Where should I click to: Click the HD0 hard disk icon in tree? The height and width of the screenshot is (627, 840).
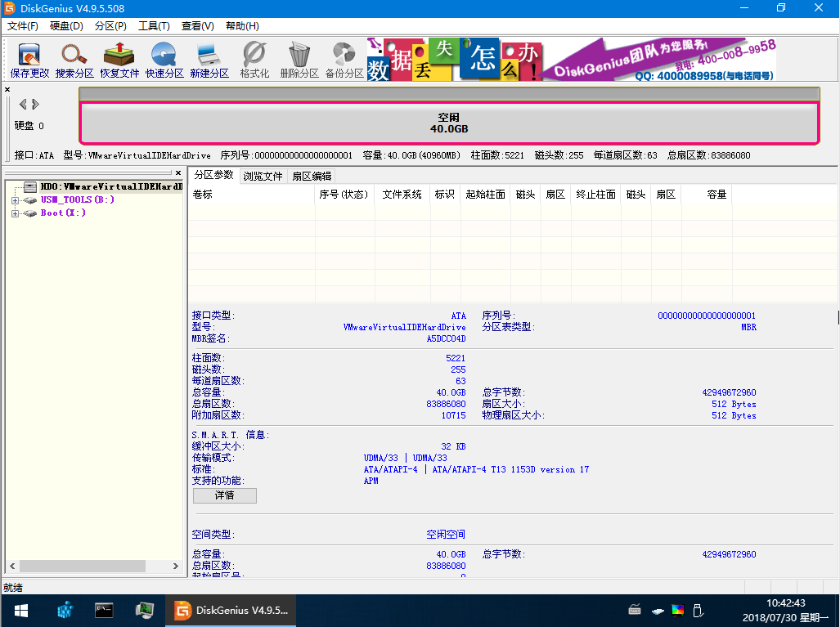[x=30, y=186]
